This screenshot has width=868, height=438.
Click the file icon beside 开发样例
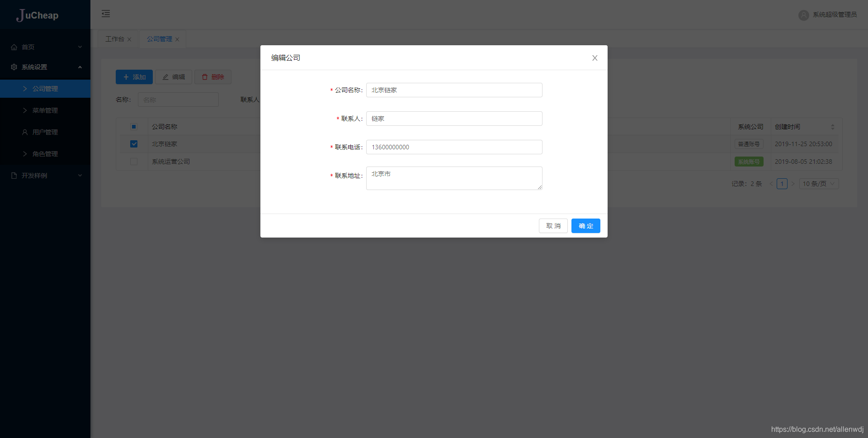(x=14, y=176)
